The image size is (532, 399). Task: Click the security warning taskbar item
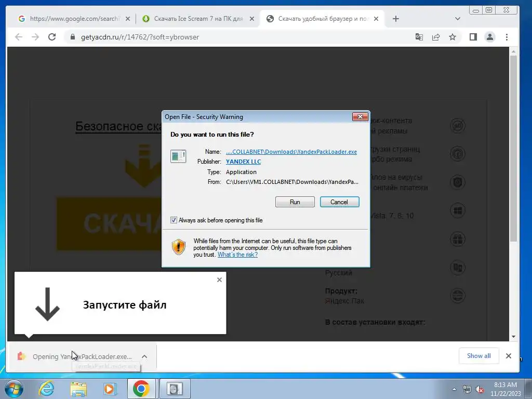pyautogui.click(x=175, y=389)
